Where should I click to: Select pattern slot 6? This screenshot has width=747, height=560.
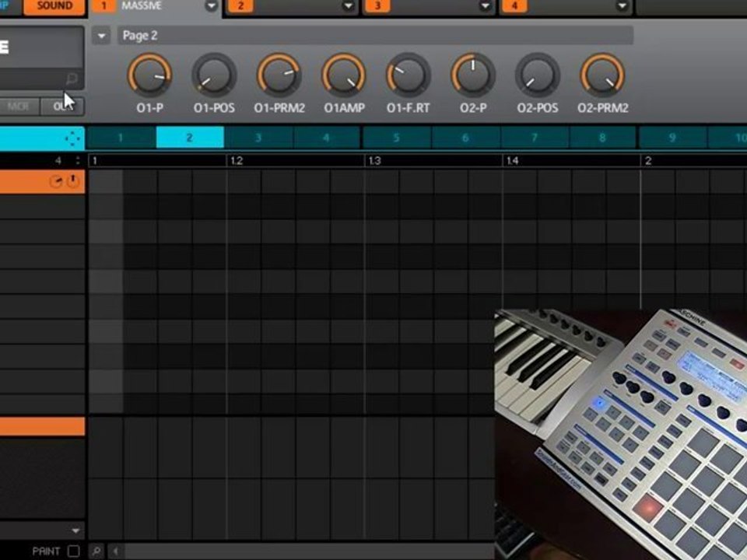pos(465,138)
